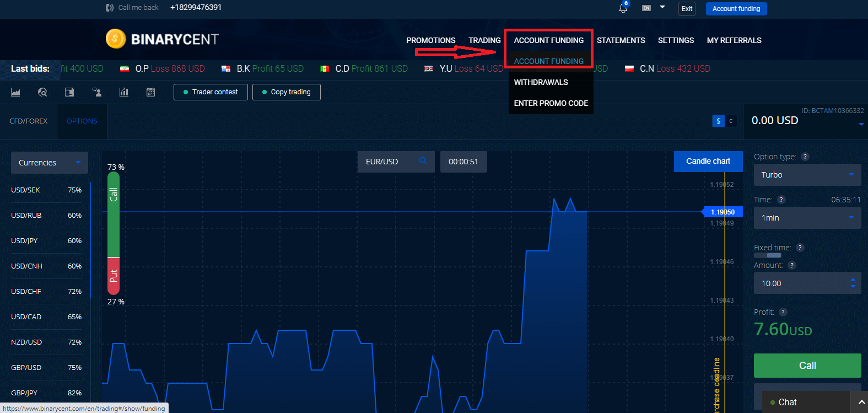Switch balance display to cents (¢)
The height and width of the screenshot is (413, 868).
pyautogui.click(x=731, y=121)
